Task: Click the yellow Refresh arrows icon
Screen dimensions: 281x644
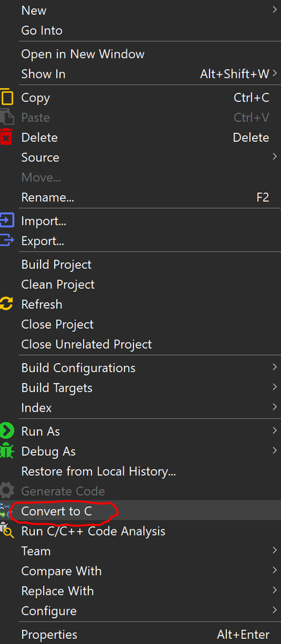Action: 6,304
